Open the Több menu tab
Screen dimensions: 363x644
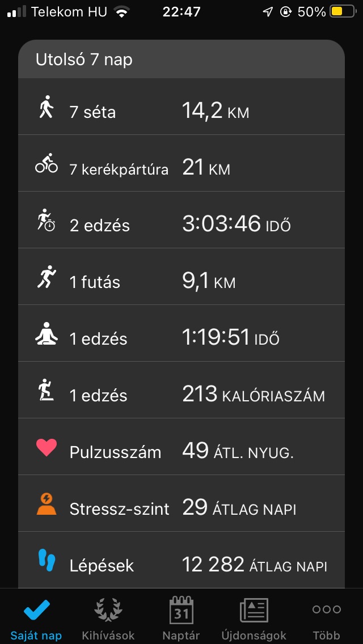(x=326, y=617)
